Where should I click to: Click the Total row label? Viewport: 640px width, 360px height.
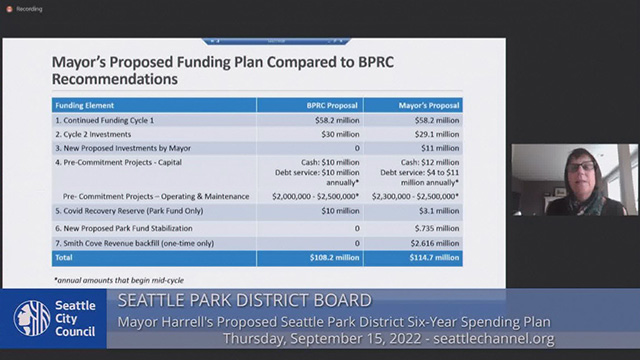coord(64,258)
